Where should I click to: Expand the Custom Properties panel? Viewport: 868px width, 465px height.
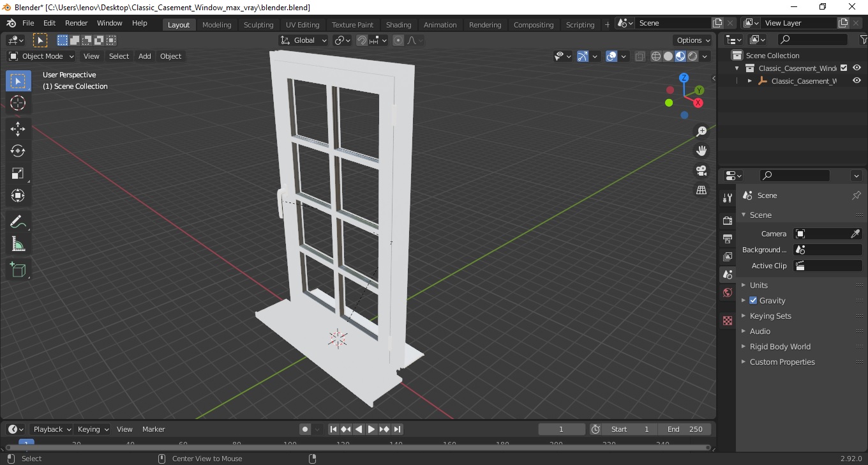782,362
